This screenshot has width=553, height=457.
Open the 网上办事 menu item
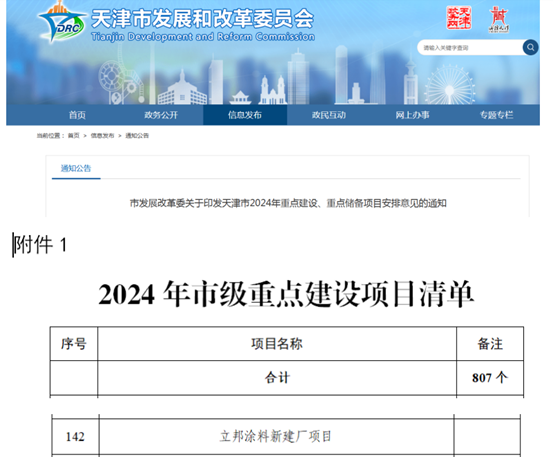(x=412, y=115)
